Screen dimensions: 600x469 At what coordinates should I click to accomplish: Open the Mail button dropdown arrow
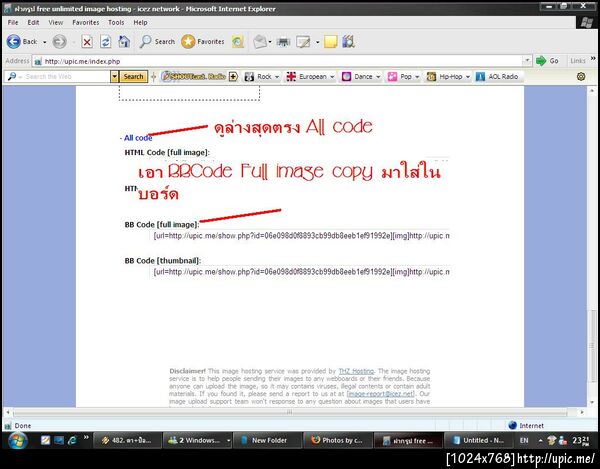point(270,42)
